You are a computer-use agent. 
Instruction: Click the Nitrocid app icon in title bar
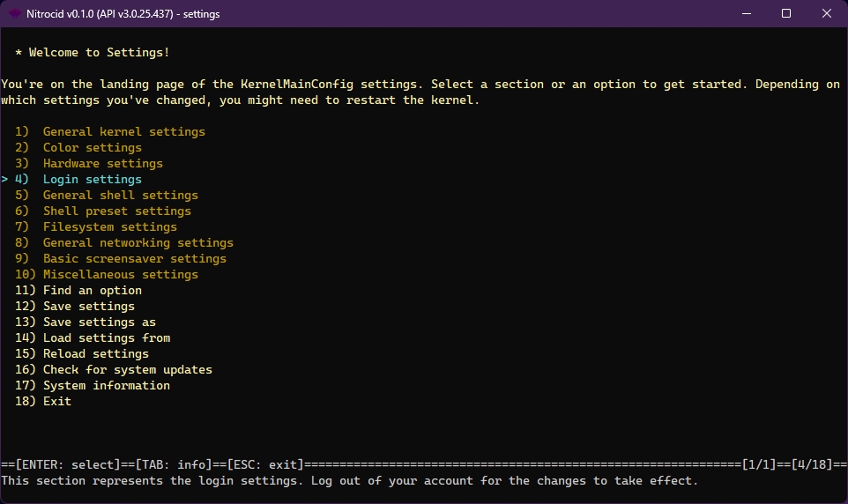click(14, 13)
